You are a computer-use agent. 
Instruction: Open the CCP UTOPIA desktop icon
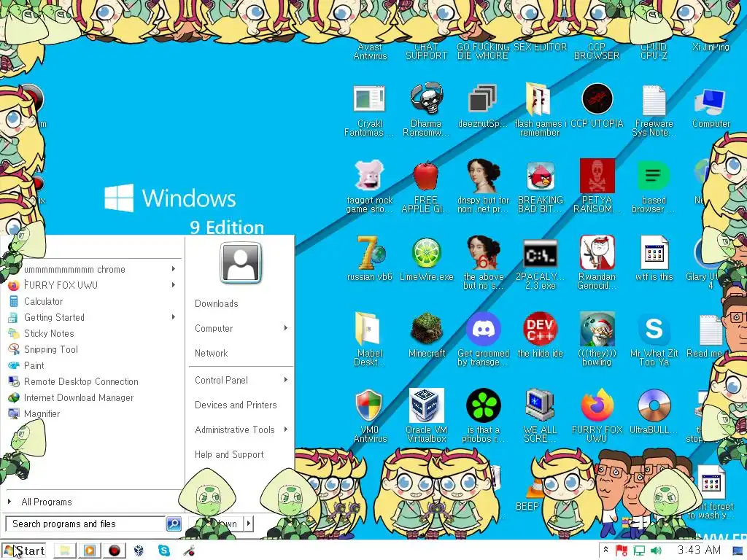coord(597,99)
